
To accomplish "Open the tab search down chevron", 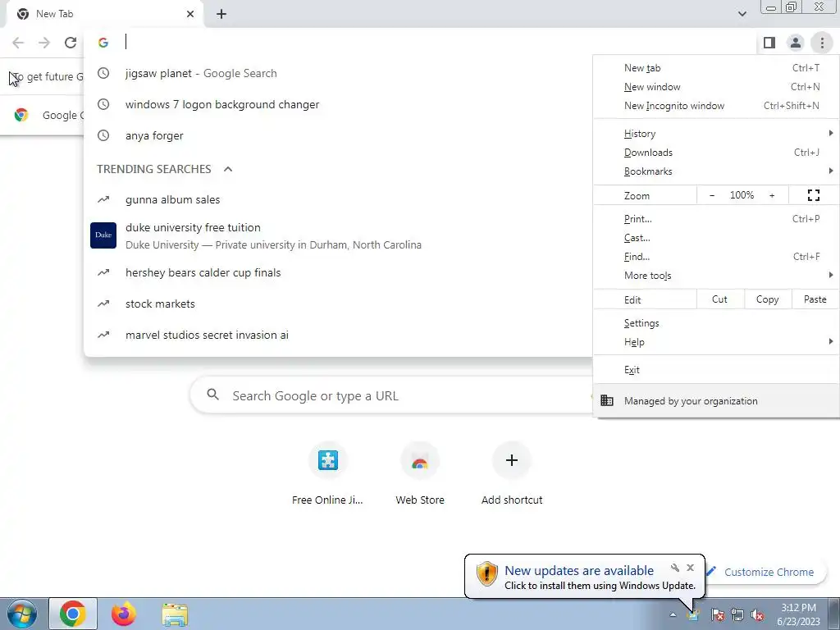I will coord(742,14).
